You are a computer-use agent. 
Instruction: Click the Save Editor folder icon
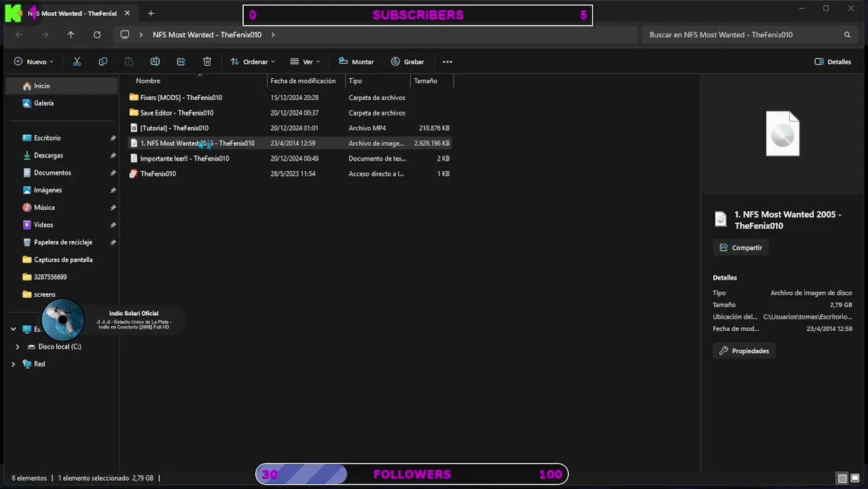tap(134, 113)
